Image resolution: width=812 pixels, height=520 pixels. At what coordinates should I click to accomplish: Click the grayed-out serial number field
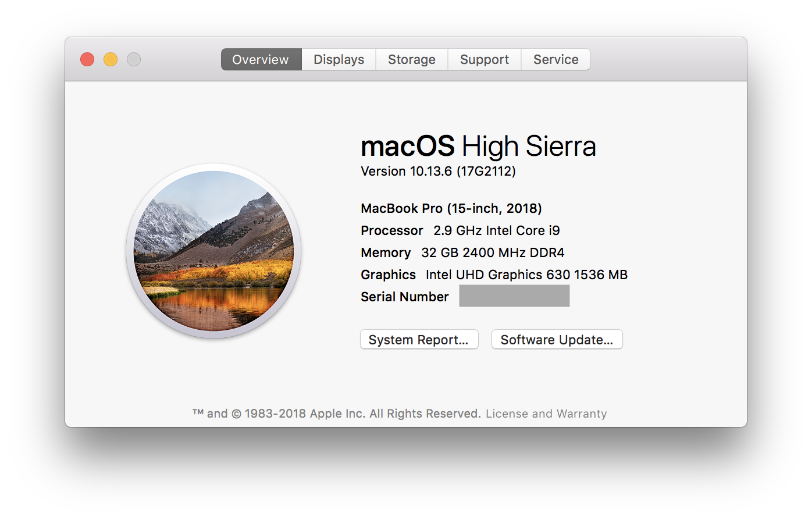pos(514,295)
